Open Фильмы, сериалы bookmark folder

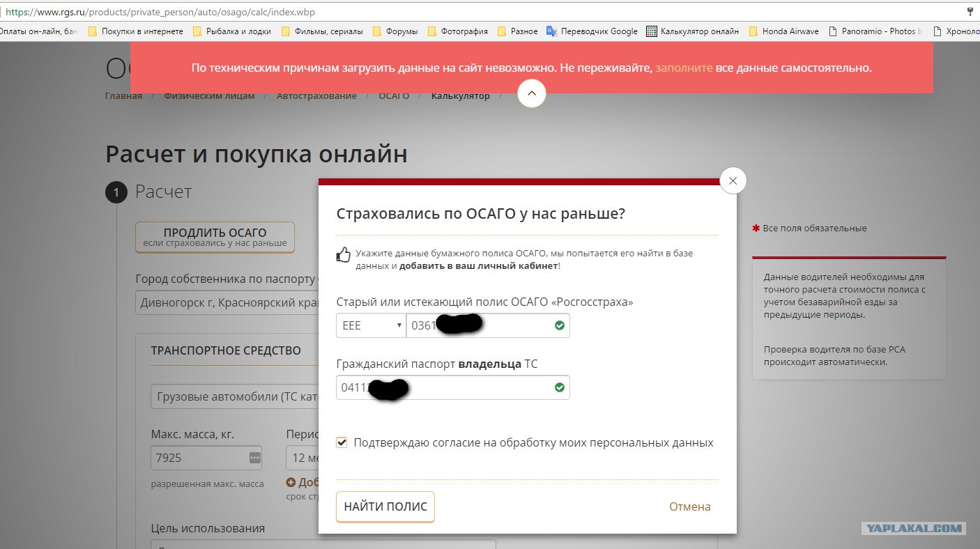click(323, 31)
